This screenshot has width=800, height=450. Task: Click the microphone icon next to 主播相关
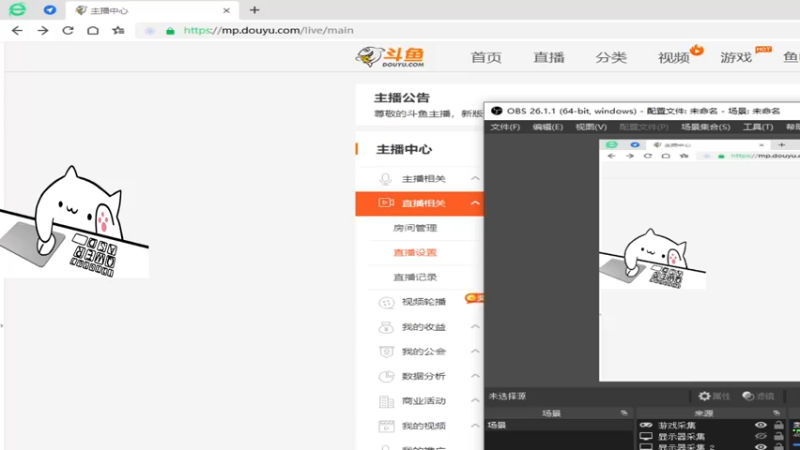(386, 179)
